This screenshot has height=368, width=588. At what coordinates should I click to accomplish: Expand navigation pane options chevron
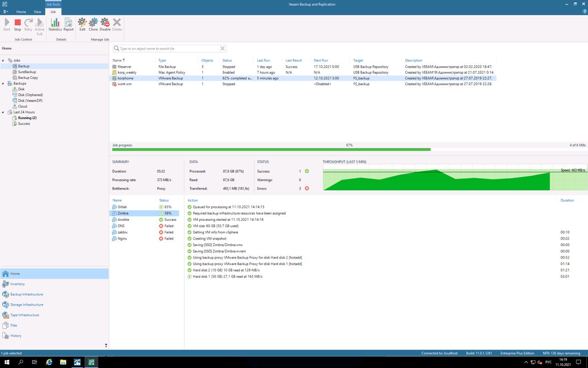106,345
